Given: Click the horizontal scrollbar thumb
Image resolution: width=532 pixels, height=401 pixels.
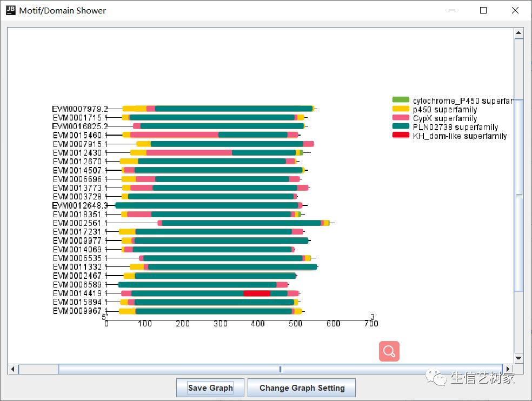Looking at the screenshot, I should click(x=280, y=369).
